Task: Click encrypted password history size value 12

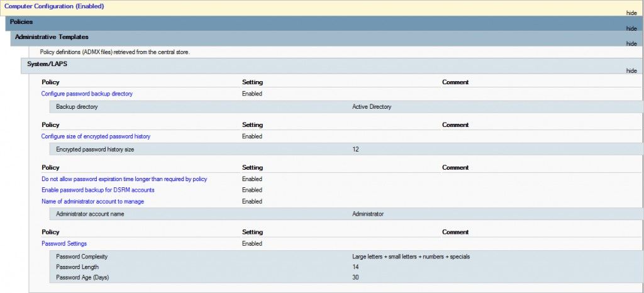Action: [x=355, y=150]
